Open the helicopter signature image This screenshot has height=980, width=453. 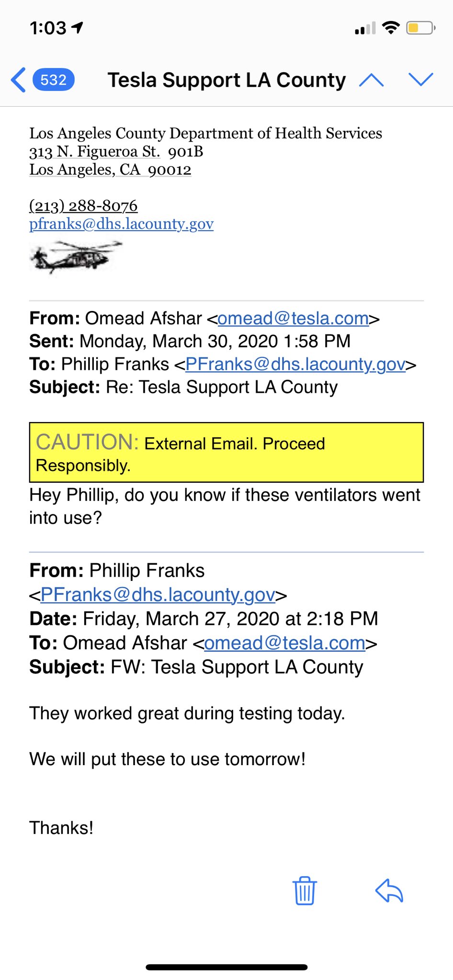(76, 257)
